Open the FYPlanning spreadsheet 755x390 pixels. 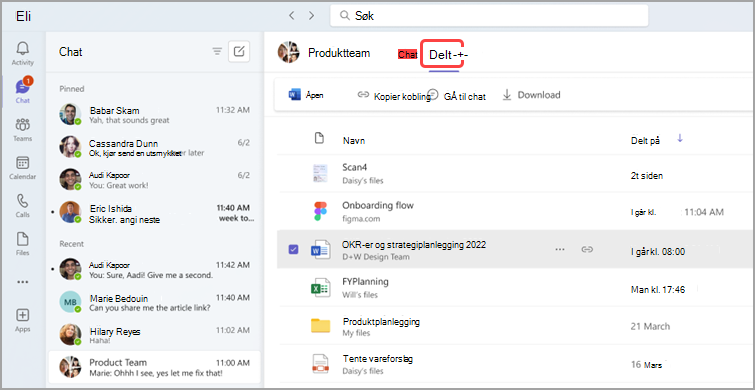pyautogui.click(x=365, y=282)
